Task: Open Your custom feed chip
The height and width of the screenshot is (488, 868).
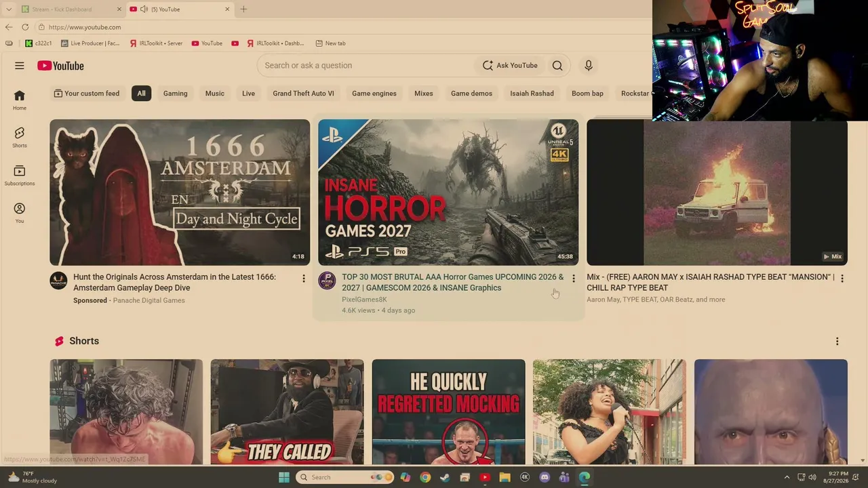Action: coord(87,94)
